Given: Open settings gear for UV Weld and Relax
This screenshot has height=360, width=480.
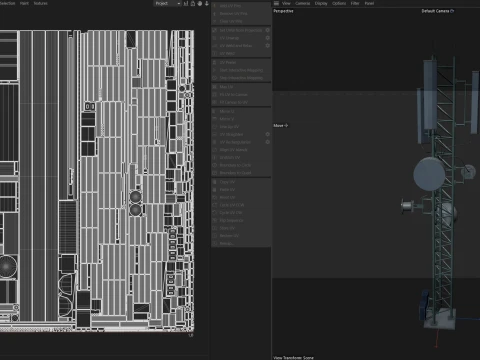Looking at the screenshot, I should tap(267, 46).
